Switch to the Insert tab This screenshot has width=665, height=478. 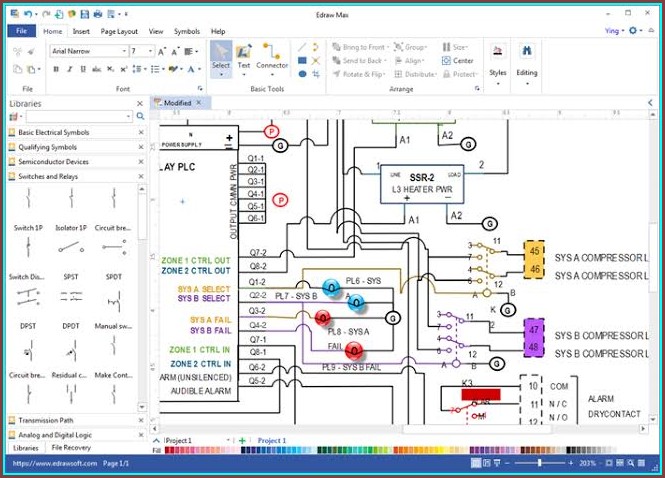[x=81, y=31]
